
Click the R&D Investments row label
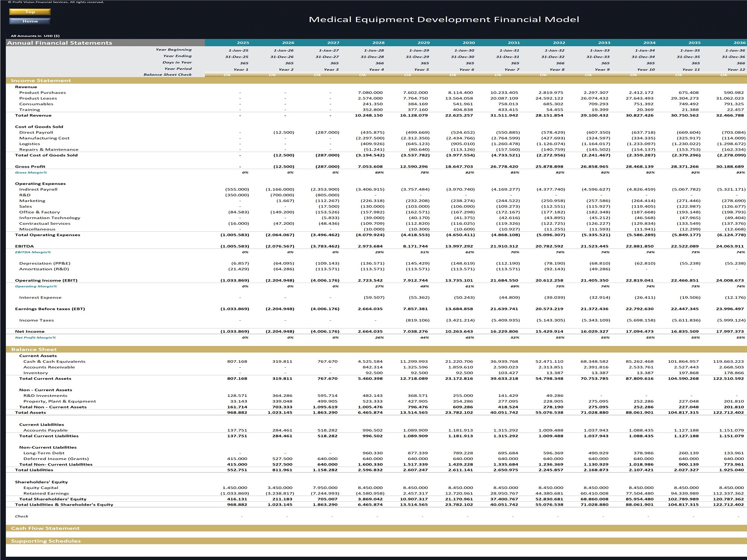coord(46,396)
